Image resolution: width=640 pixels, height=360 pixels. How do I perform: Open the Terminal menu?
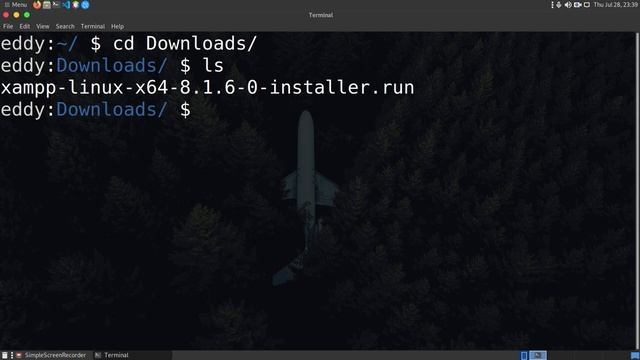pyautogui.click(x=93, y=27)
